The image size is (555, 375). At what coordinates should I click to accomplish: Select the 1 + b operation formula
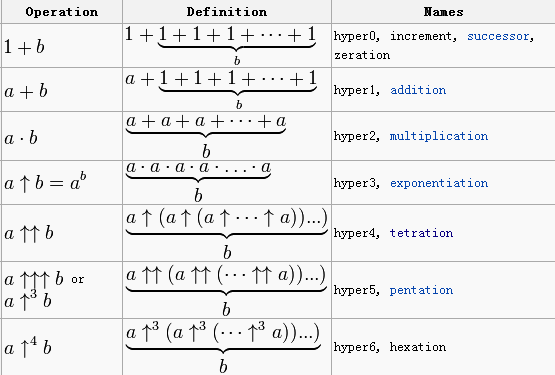click(24, 47)
